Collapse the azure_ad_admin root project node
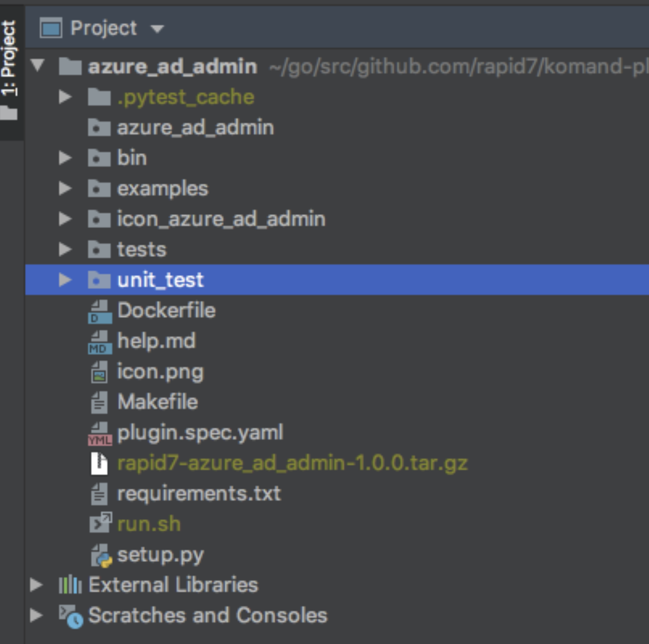Viewport: 649px width, 644px height. point(38,66)
